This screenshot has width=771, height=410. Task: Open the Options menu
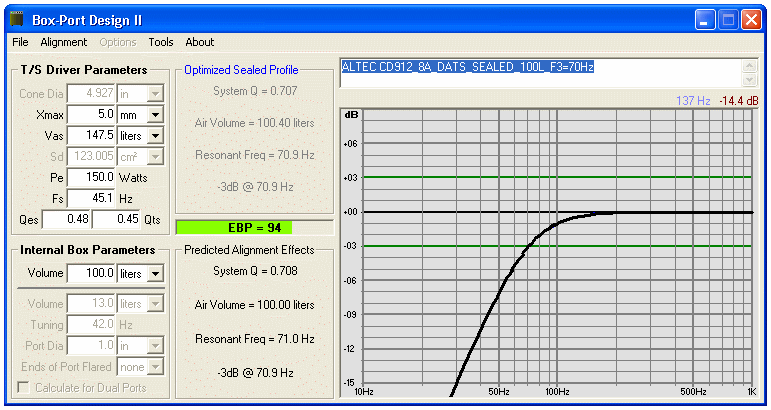point(118,42)
